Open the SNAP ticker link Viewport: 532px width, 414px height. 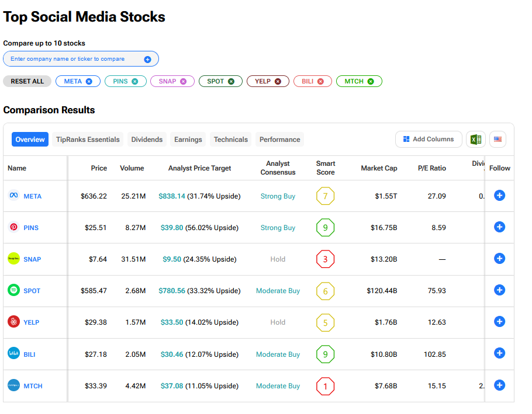tap(32, 259)
